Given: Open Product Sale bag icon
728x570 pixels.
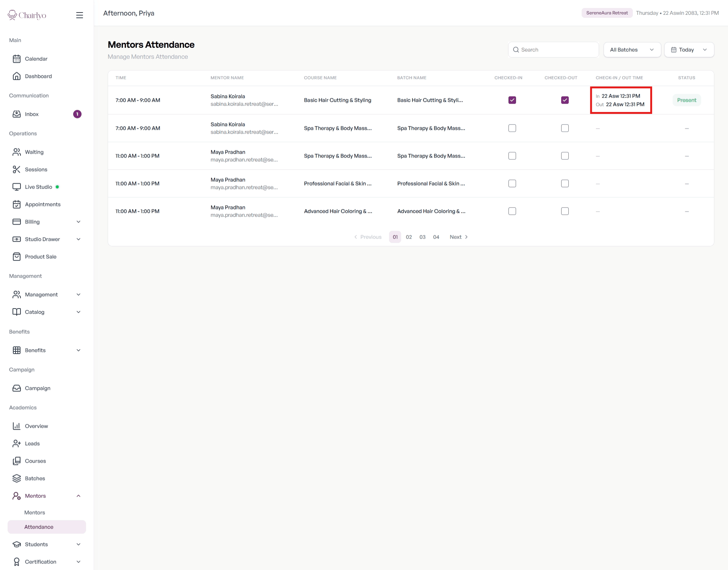Looking at the screenshot, I should click(17, 257).
